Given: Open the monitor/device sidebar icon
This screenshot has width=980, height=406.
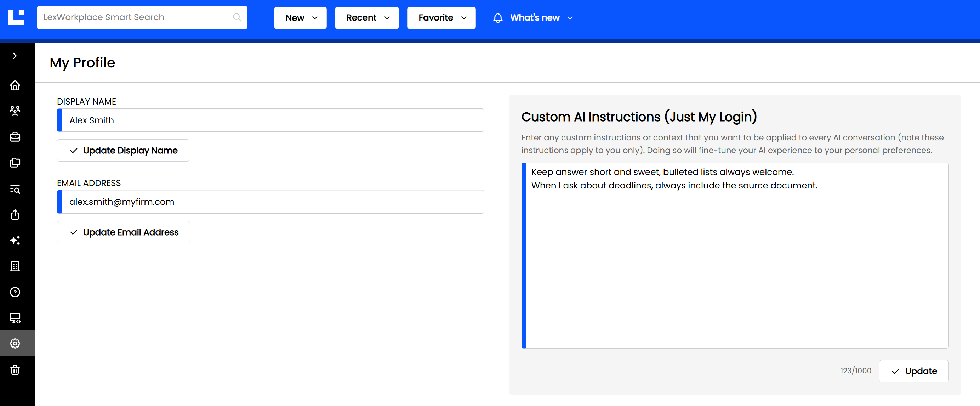Looking at the screenshot, I should click(x=15, y=318).
